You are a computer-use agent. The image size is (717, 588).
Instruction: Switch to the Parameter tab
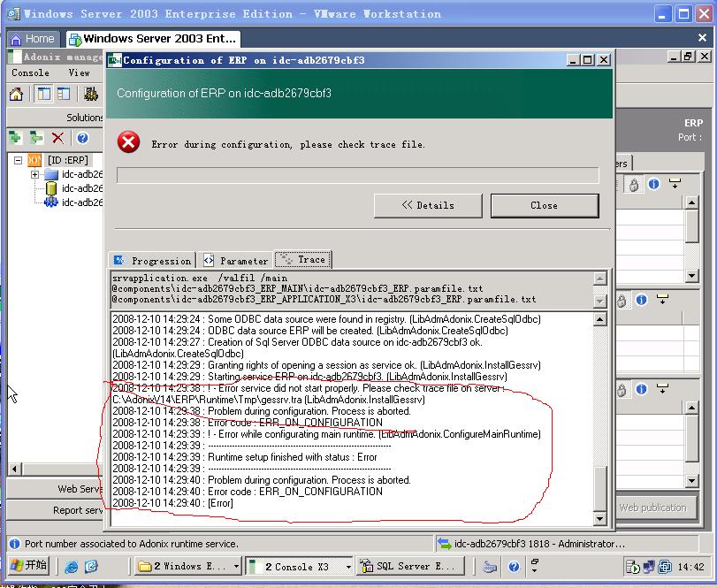coord(235,260)
